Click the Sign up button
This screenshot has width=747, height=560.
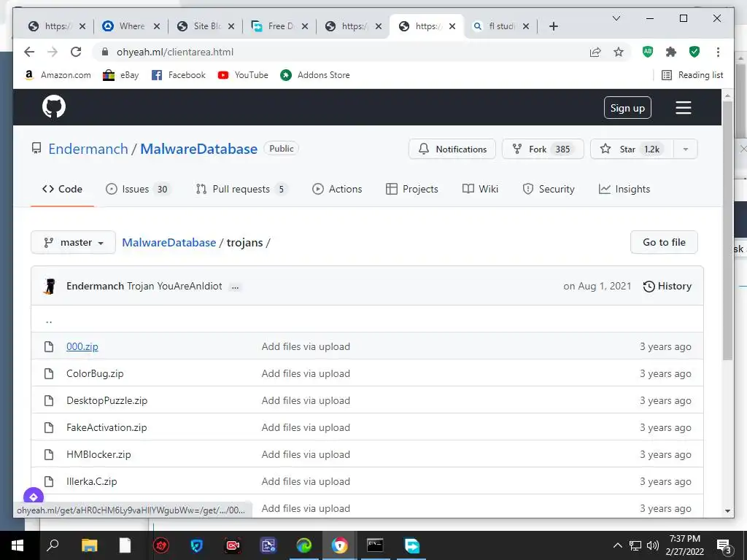point(627,108)
